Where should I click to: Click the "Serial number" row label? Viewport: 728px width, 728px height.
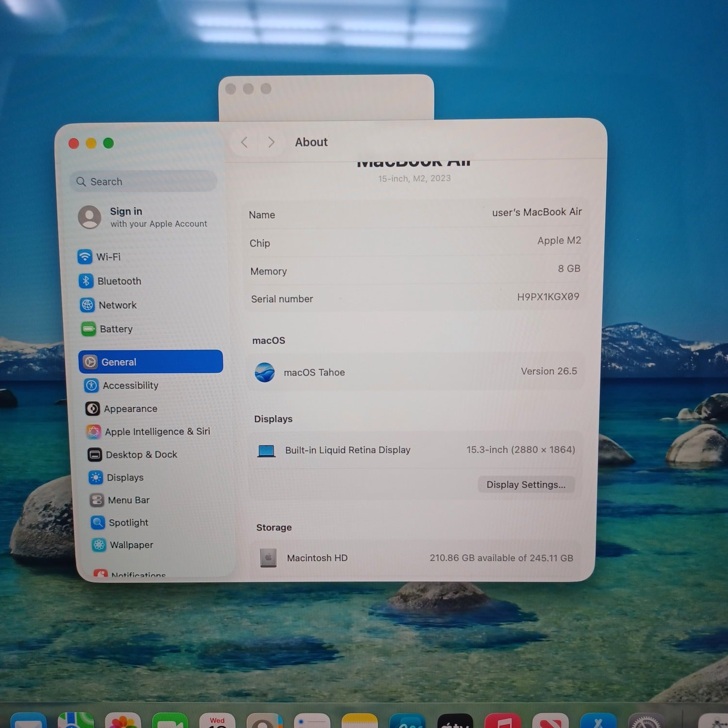[x=282, y=299]
